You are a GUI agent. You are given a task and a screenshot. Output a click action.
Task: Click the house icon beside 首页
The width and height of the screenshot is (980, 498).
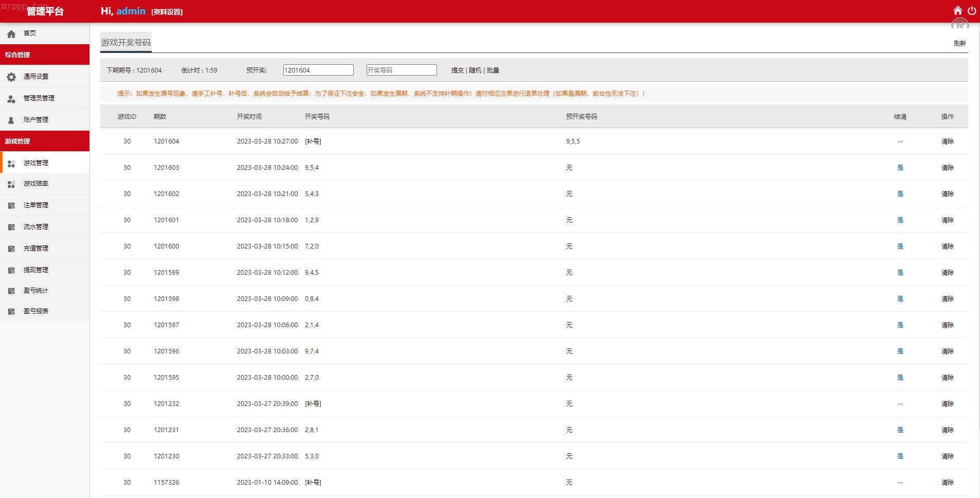tap(11, 34)
